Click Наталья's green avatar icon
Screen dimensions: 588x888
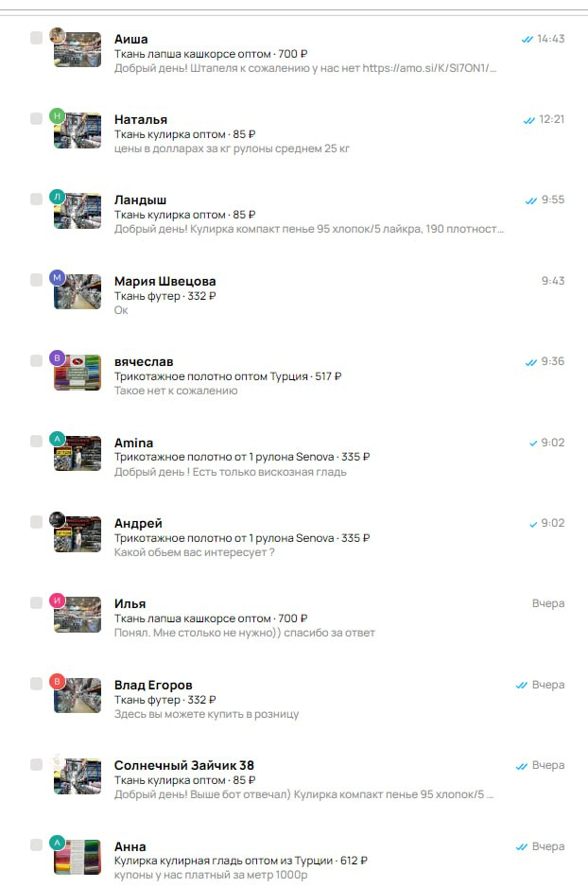57,115
